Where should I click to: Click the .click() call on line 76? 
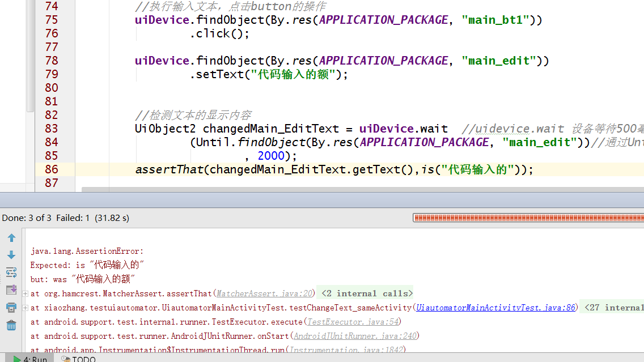pos(219,33)
